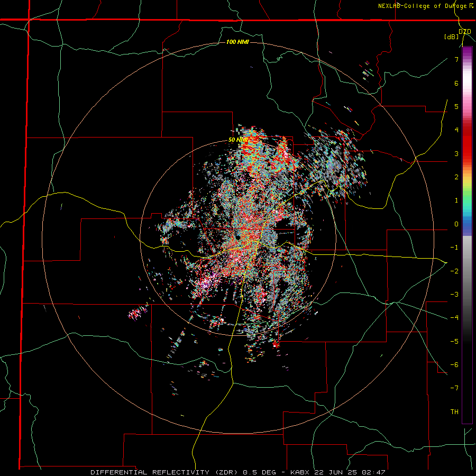The width and height of the screenshot is (476, 476).
Task: Click the 50 NMI range ring label
Action: (x=238, y=140)
